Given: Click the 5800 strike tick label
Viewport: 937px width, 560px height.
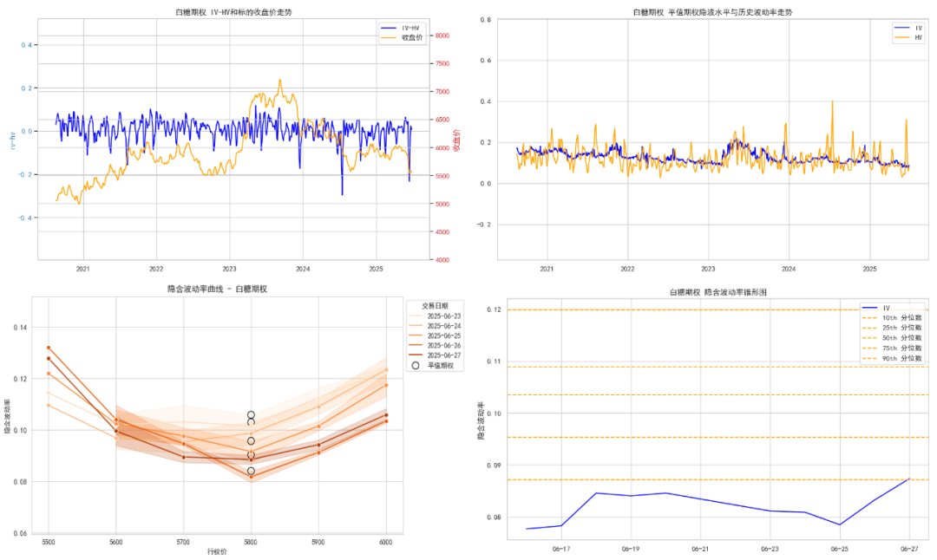Looking at the screenshot, I should 251,542.
